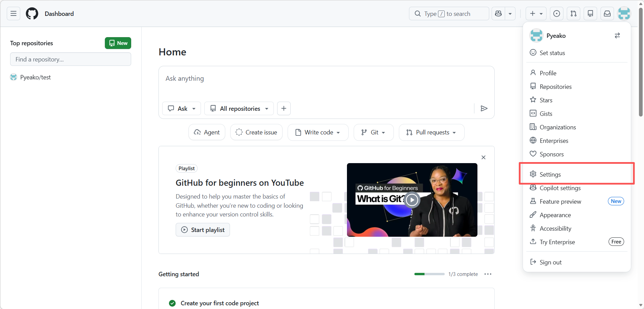Image resolution: width=644 pixels, height=309 pixels.
Task: Open Settings from the user menu
Action: 577,174
